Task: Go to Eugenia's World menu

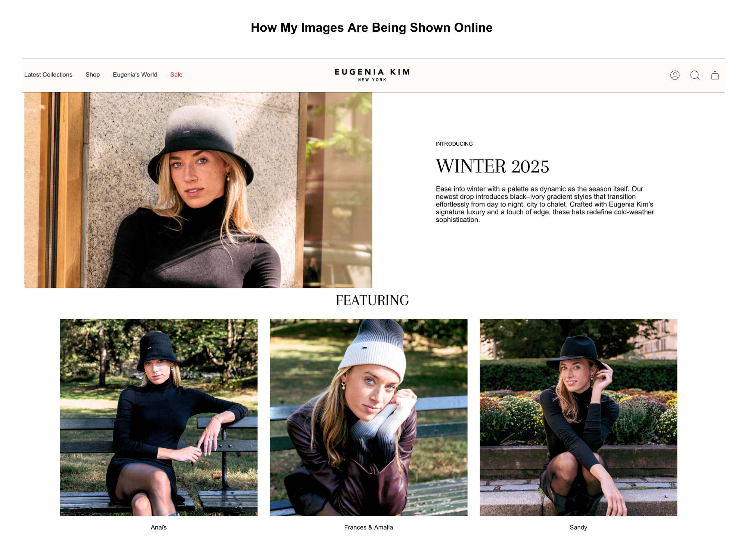Action: pos(135,75)
